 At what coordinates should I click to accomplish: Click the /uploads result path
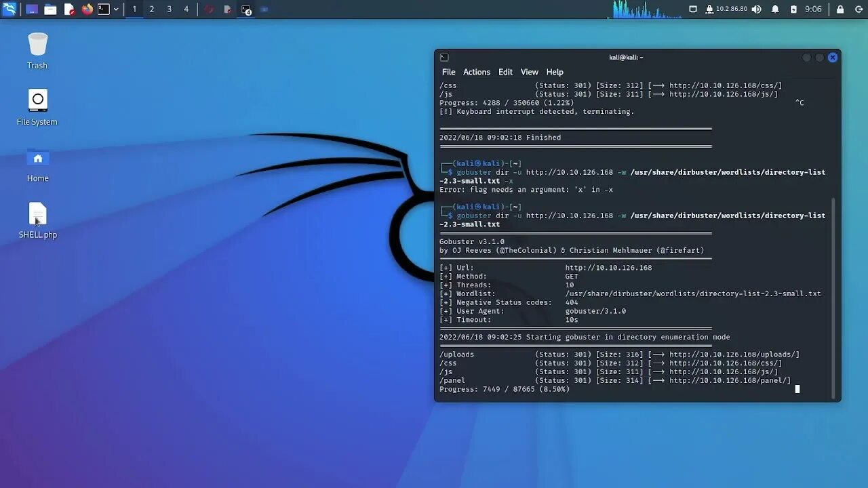[x=457, y=354]
